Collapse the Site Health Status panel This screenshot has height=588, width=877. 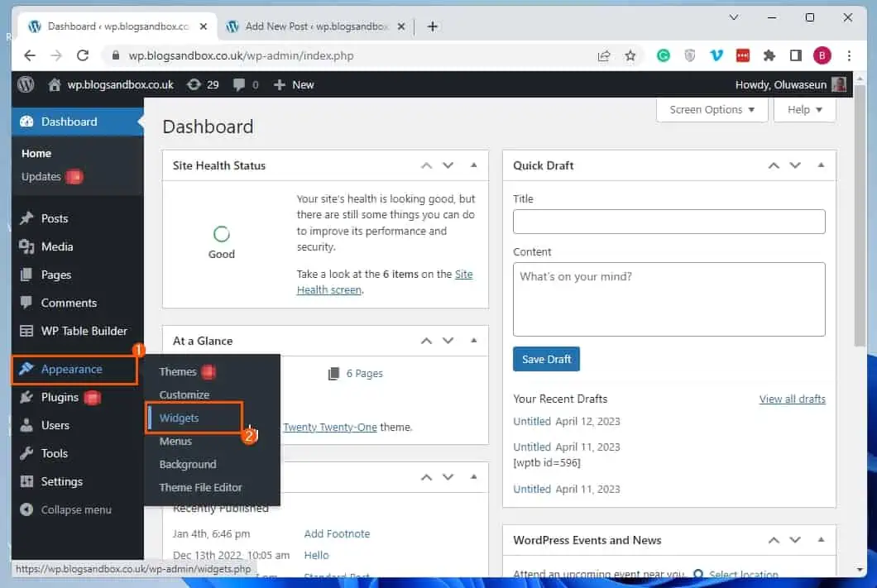coord(474,165)
